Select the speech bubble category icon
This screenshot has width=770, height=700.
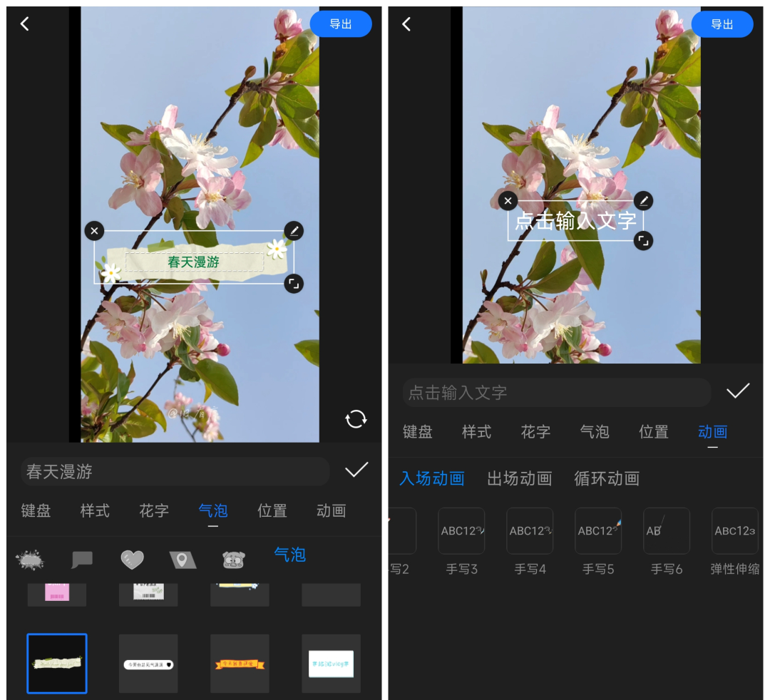pos(82,560)
